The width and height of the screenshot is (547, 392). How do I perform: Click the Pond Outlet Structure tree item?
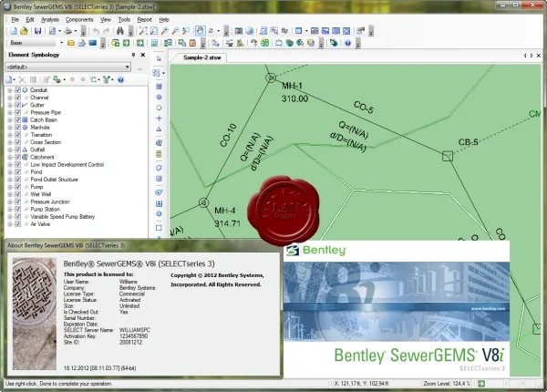coord(54,180)
